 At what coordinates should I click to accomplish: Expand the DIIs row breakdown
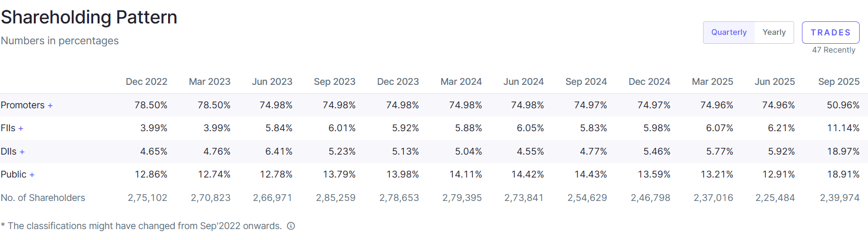coord(22,152)
